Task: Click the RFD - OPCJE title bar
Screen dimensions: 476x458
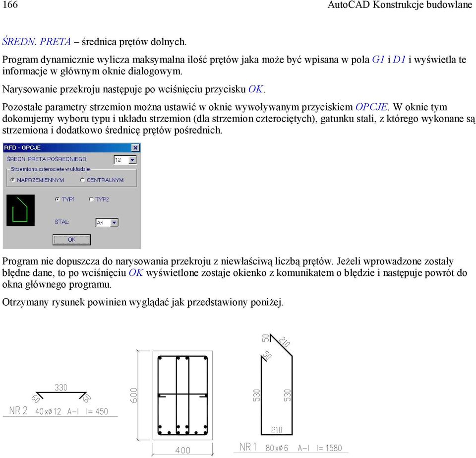Action: (x=71, y=147)
